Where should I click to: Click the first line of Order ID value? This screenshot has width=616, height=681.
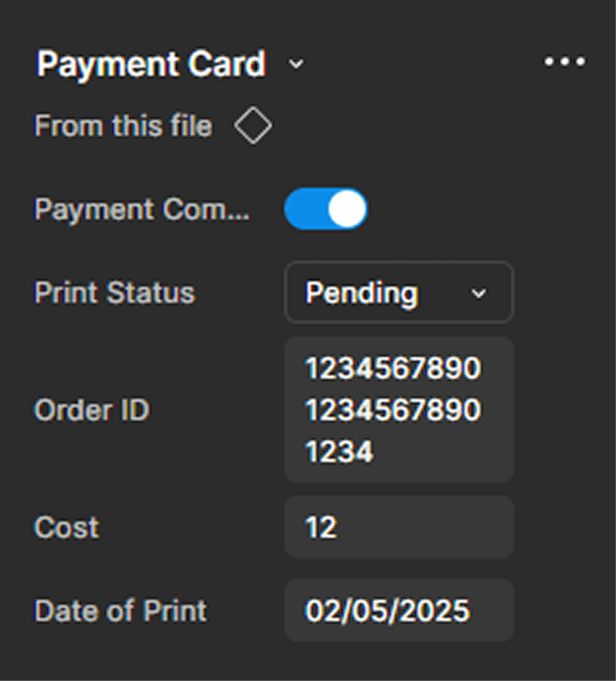(393, 369)
